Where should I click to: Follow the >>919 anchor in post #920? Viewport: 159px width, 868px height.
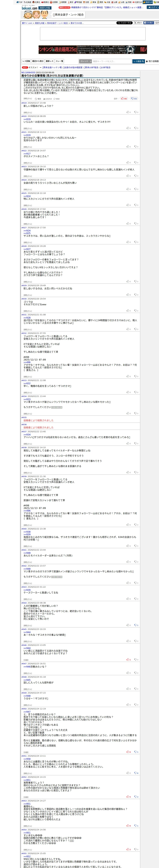click(27, 119)
